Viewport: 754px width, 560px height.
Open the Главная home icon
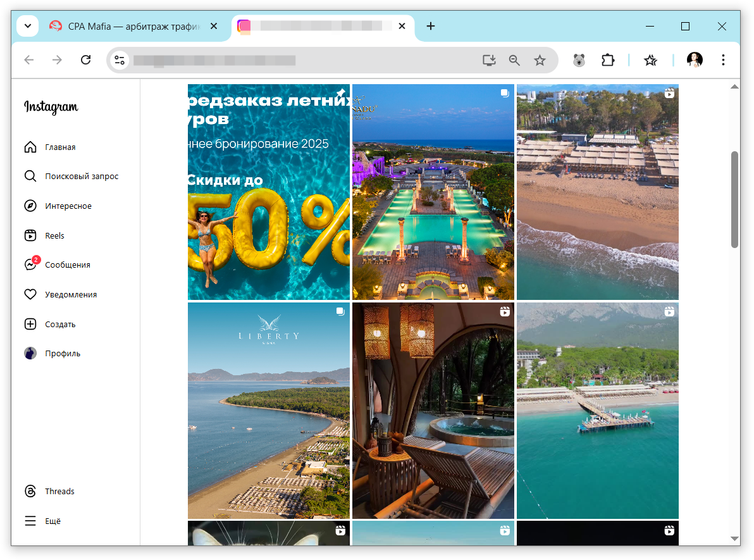30,147
